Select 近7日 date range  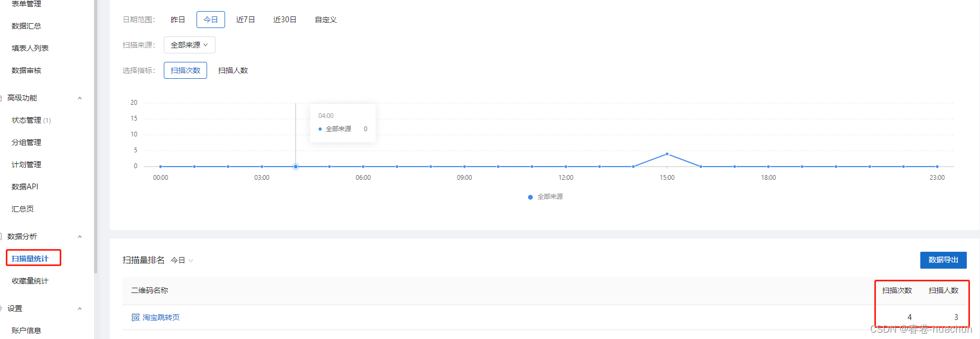click(246, 20)
